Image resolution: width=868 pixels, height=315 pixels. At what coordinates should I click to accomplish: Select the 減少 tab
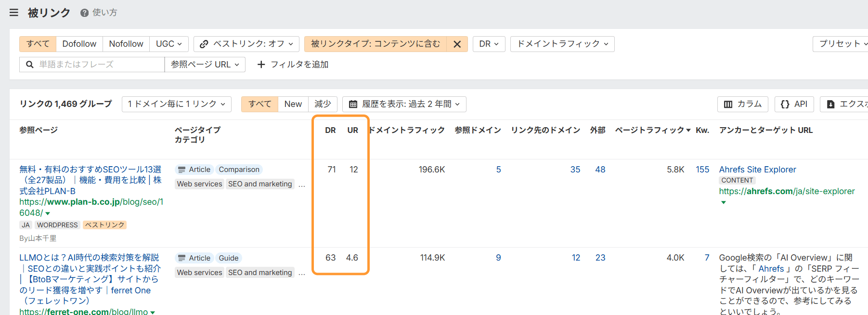[323, 104]
